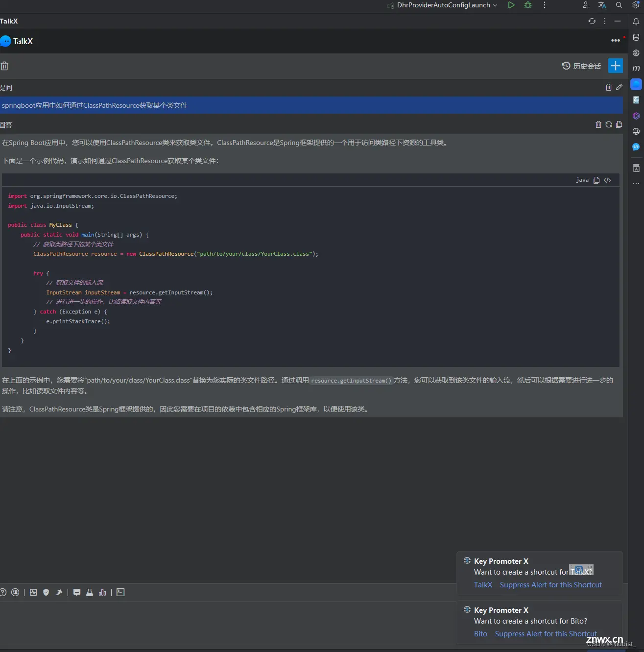644x652 pixels.
Task: Click inline code resource.getInputStream()
Action: tap(352, 381)
